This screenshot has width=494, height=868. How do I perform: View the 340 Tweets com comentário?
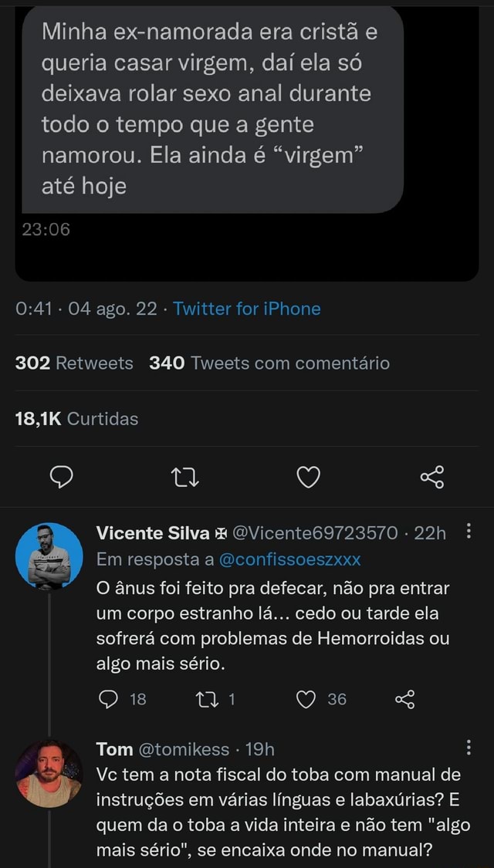tap(269, 363)
